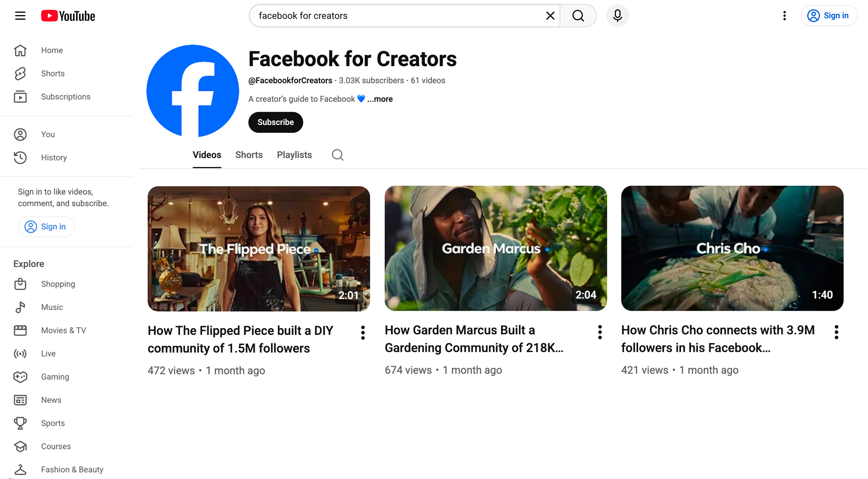Switch to the channel Shorts tab

[x=249, y=155]
